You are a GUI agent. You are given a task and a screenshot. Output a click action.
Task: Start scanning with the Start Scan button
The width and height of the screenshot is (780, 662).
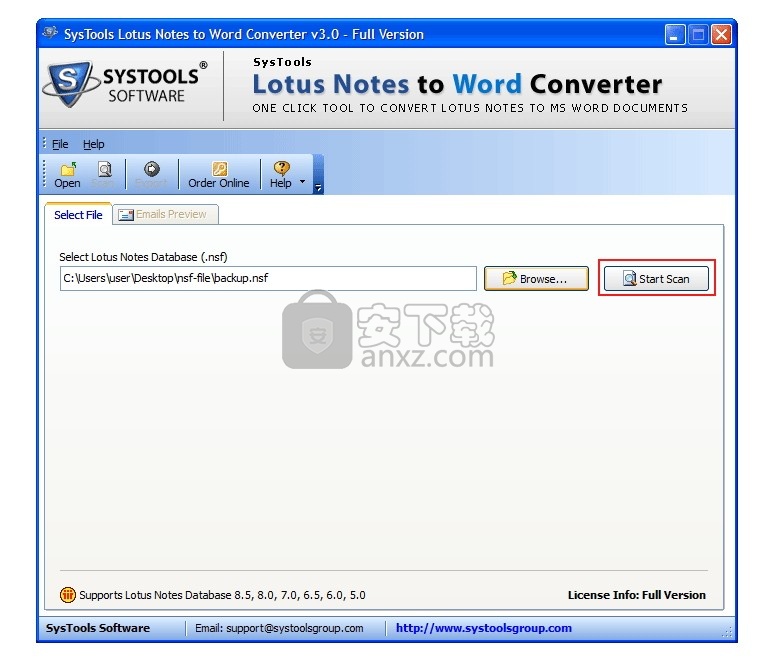pyautogui.click(x=656, y=279)
